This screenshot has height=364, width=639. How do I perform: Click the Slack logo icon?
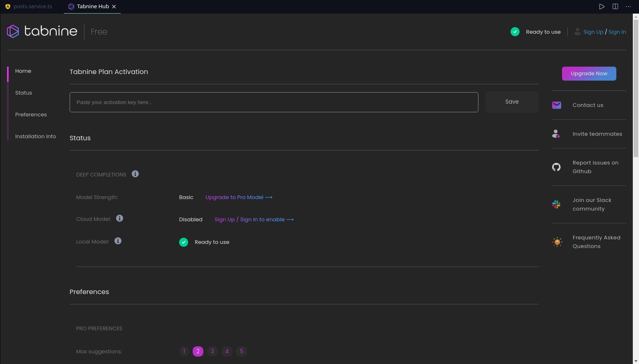(556, 204)
